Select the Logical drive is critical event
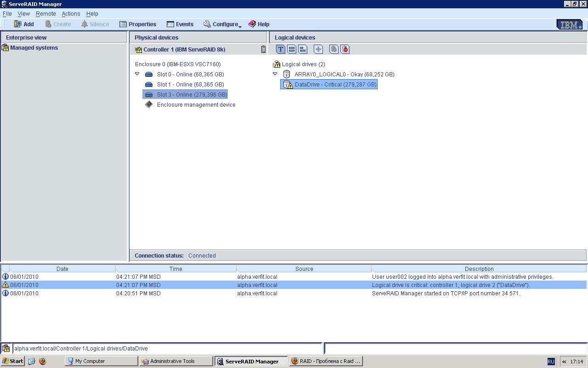The image size is (588, 368). tap(294, 285)
